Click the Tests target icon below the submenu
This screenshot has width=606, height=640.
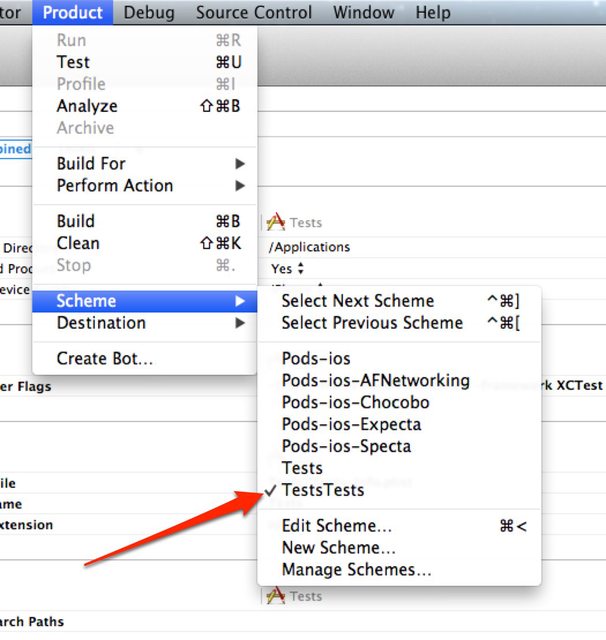tap(275, 595)
